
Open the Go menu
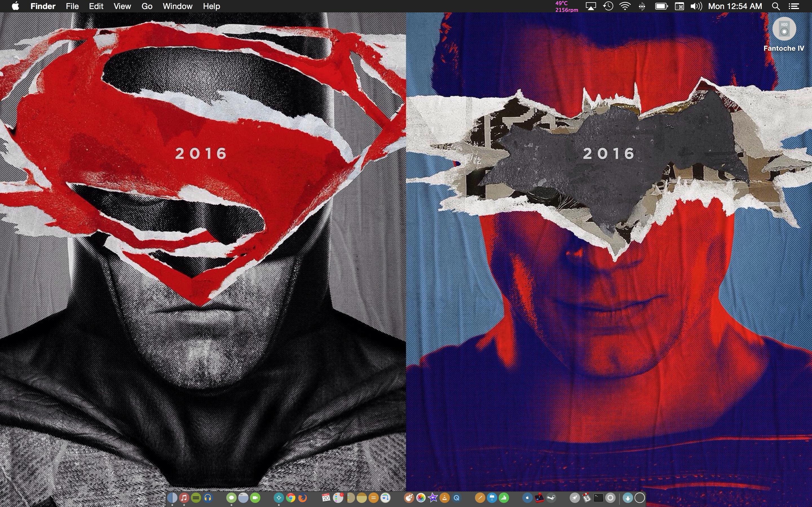[x=147, y=6]
